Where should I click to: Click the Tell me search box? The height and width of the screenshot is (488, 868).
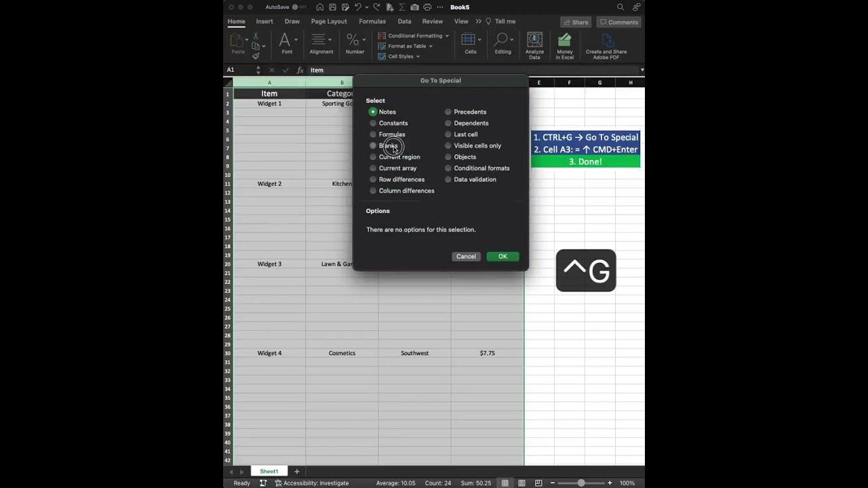(x=500, y=22)
